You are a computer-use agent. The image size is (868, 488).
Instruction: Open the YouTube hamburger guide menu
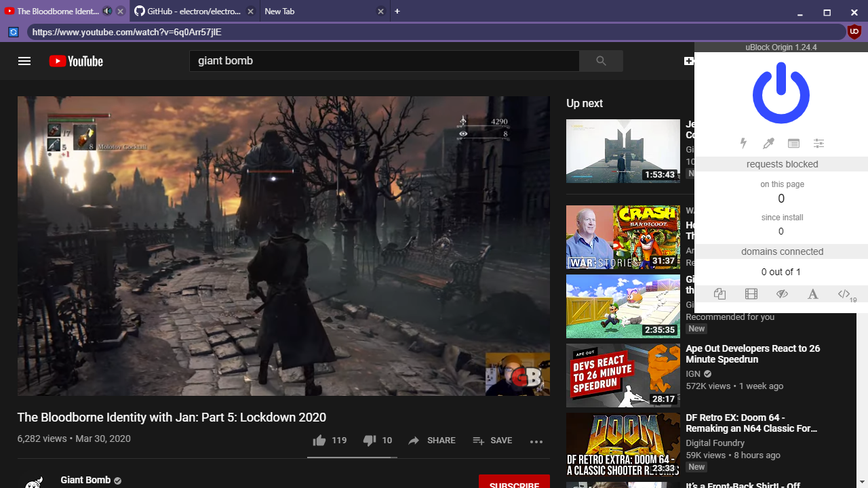(x=24, y=61)
